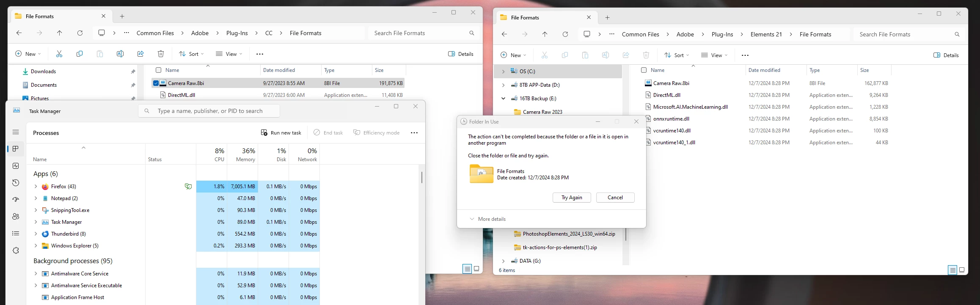
Task: Select onnxruntime.dll in right Explorer
Action: [x=671, y=119]
